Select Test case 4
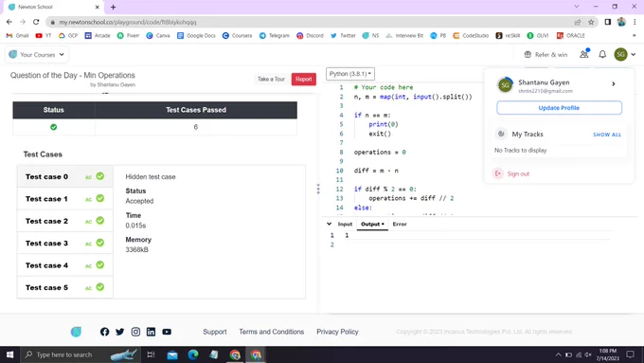The width and height of the screenshot is (644, 363). click(65, 265)
